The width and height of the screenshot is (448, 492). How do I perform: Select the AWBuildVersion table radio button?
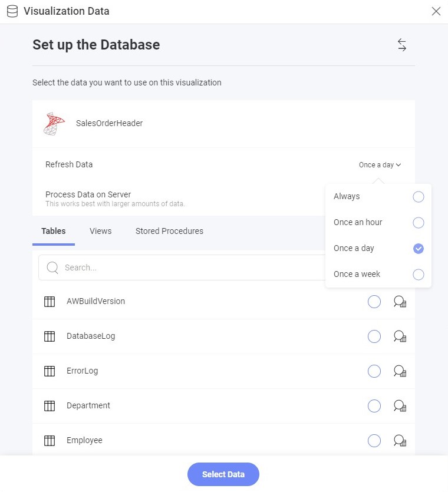point(374,302)
